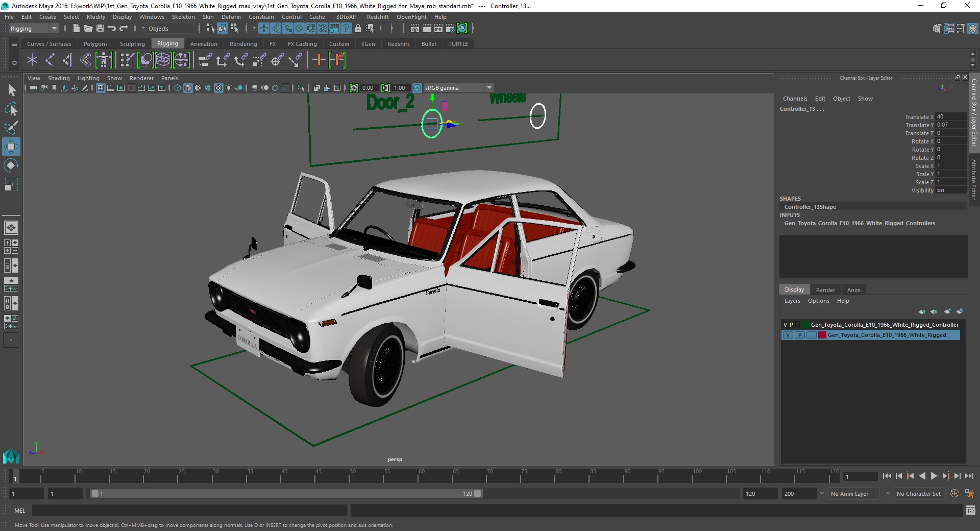
Task: Save the current scene
Action: pos(100,29)
